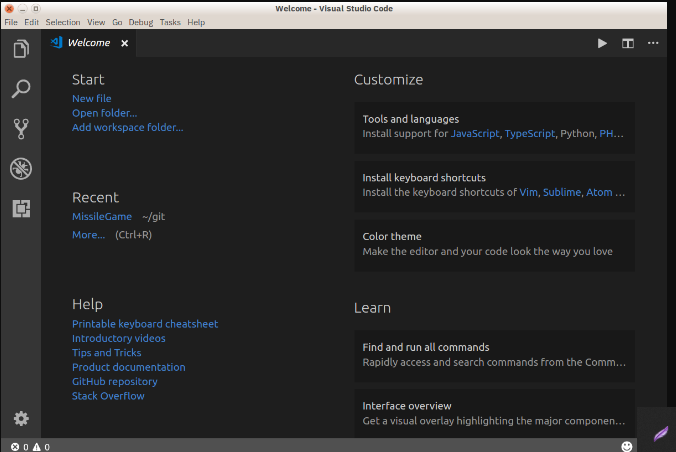The image size is (676, 452).
Task: Select the Welcome tab
Action: tap(89, 43)
